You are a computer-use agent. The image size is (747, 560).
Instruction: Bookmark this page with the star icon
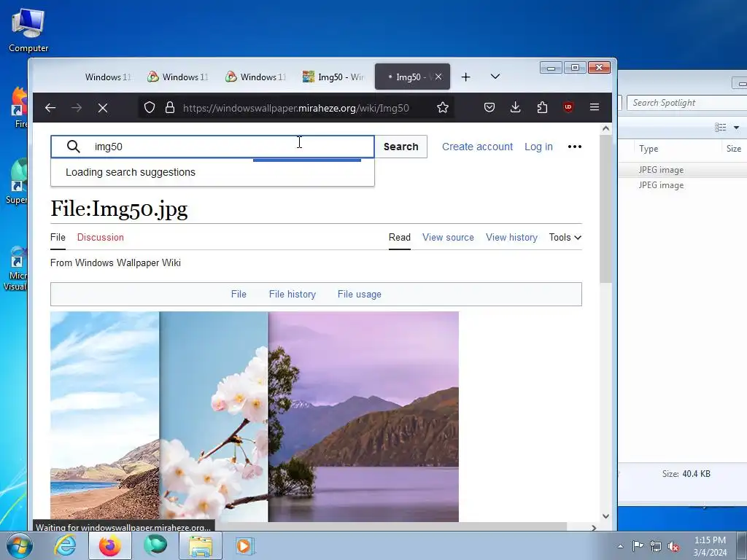[x=443, y=108]
